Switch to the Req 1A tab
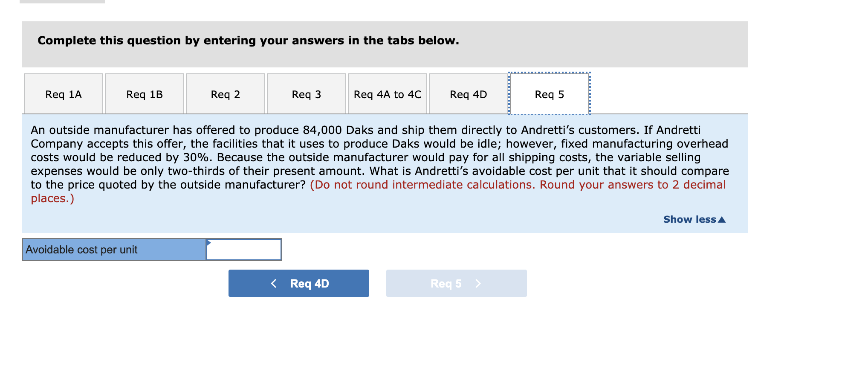Screen dimensions: 868x372 [x=63, y=94]
